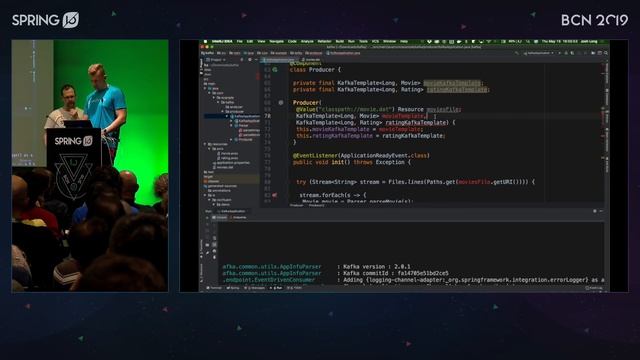Screen dimensions: 640x360
Task: Open Run panel settings gear
Action: coord(595,211)
